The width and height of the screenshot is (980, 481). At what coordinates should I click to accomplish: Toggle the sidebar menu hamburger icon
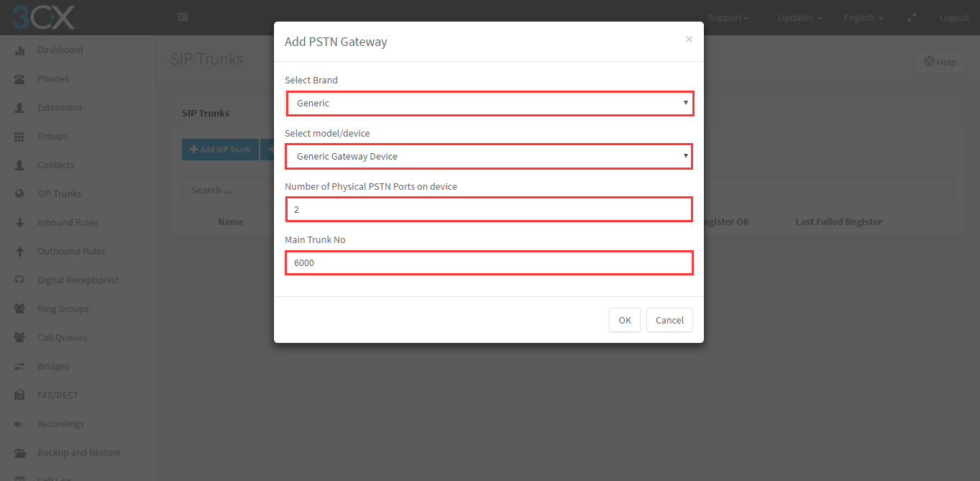click(183, 17)
